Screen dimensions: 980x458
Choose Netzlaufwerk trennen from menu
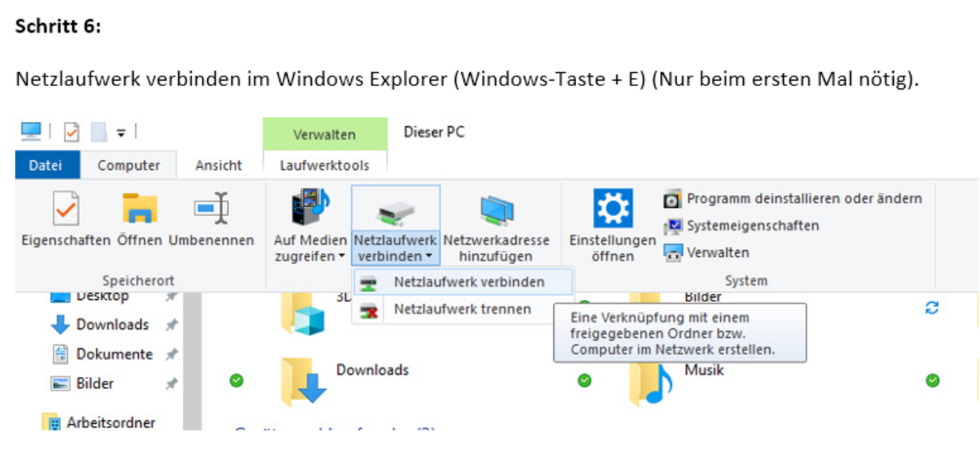point(462,309)
